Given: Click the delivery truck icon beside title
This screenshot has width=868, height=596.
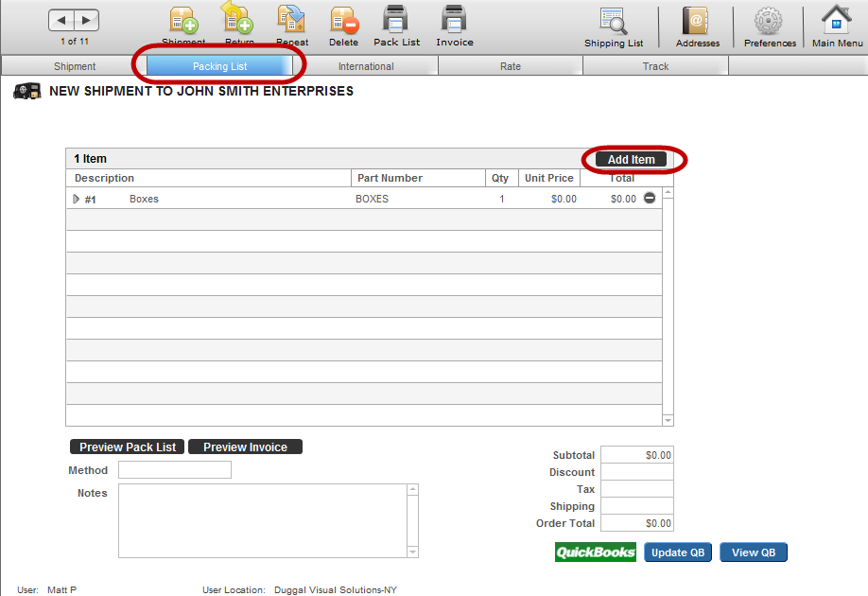Looking at the screenshot, I should coord(27,91).
